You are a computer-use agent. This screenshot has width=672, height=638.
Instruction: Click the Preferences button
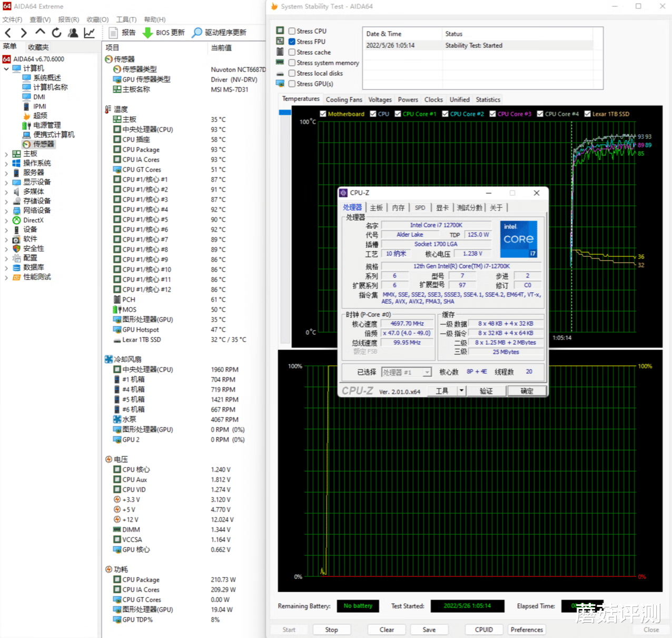tap(526, 630)
